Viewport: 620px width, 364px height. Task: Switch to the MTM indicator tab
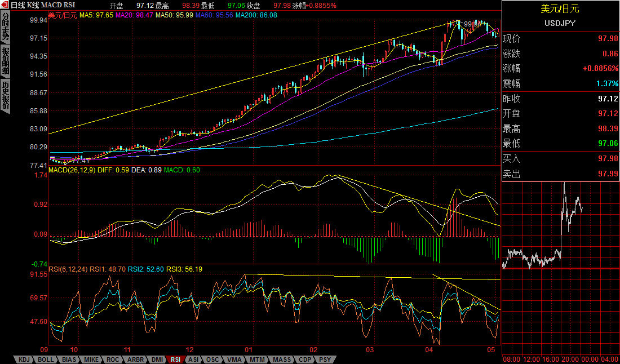[x=256, y=359]
